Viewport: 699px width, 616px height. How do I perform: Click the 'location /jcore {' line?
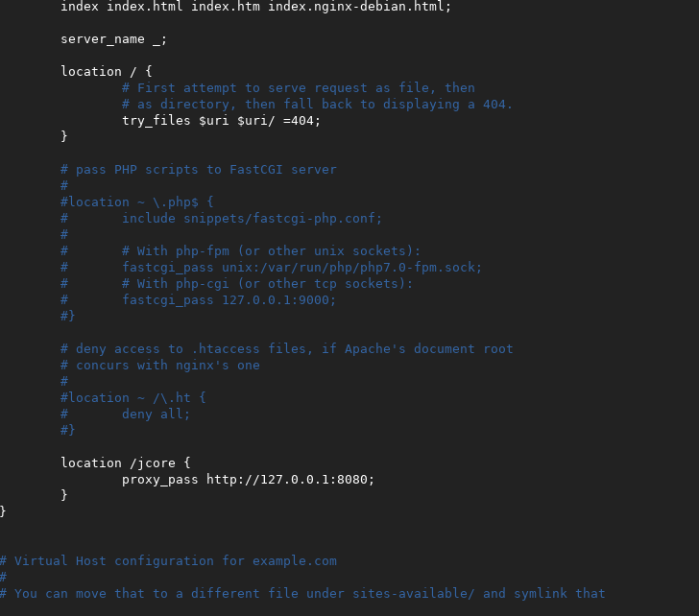pos(125,463)
